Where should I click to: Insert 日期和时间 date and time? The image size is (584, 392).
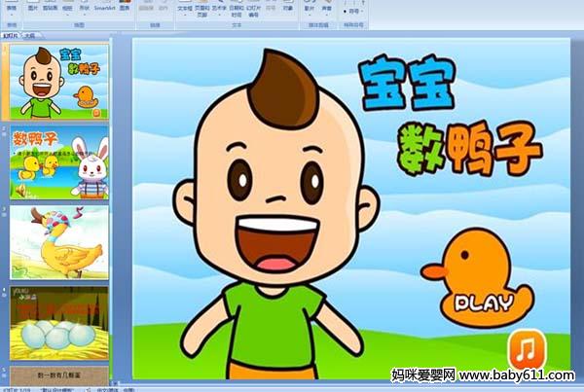(237, 10)
